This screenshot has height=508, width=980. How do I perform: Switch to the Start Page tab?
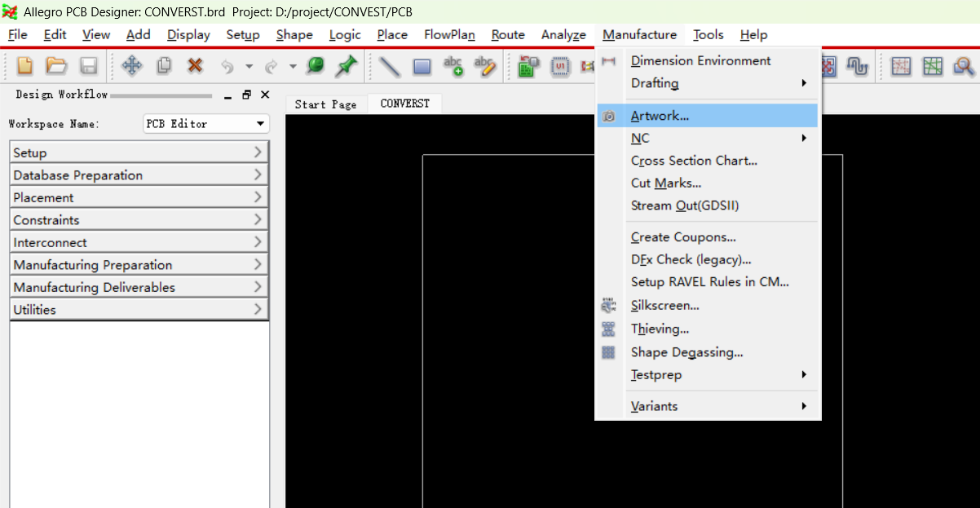coord(325,104)
